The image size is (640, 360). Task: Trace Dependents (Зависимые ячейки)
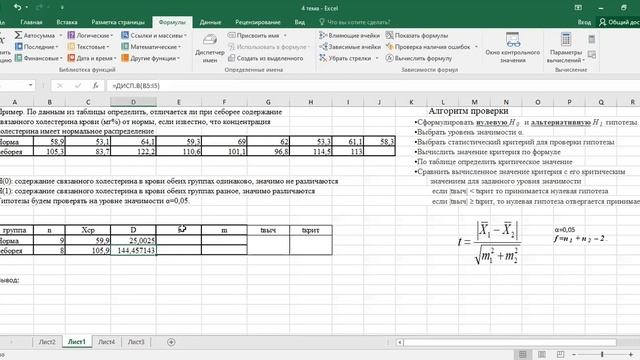(x=349, y=47)
